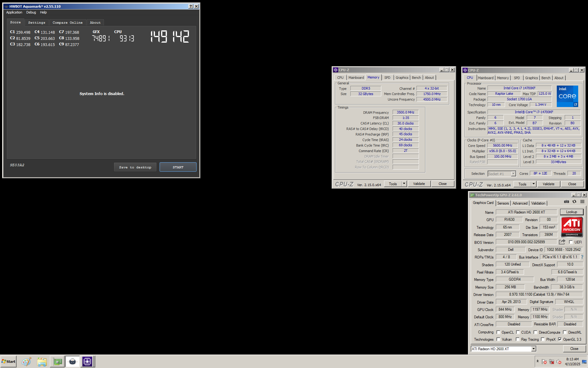Switch to the Sensors tab in GPU-Z

pos(503,203)
